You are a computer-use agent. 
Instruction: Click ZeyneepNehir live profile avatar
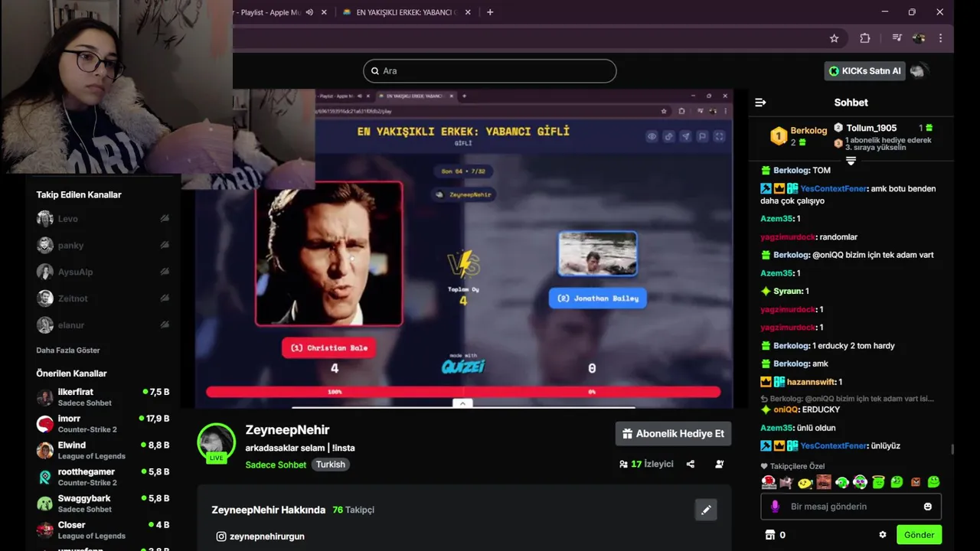point(217,442)
